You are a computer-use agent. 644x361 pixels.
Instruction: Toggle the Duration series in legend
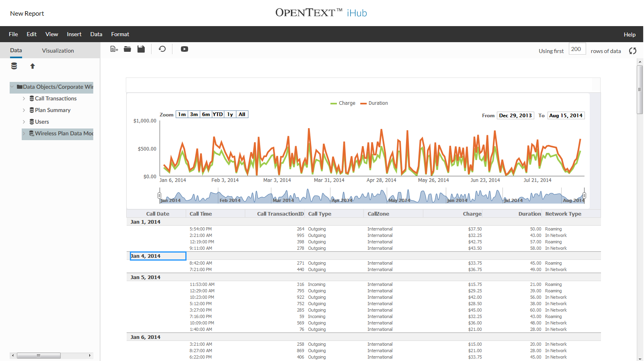coord(374,103)
